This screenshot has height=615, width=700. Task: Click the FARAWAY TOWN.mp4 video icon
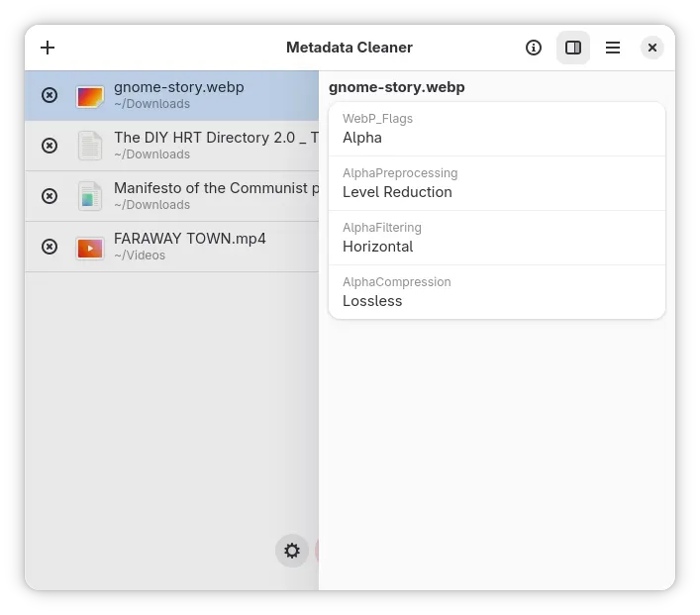point(90,248)
